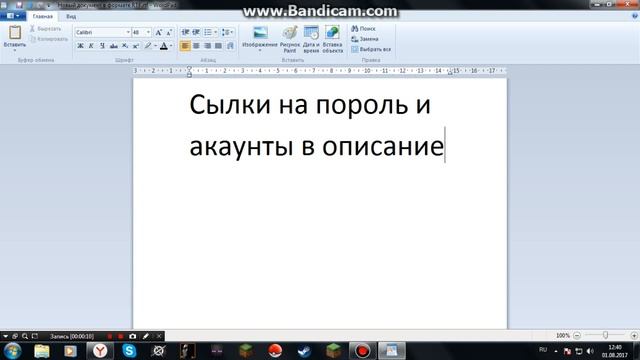Viewport: 640px width, 360px height.
Task: Open Bandicam bar dropdown arrow
Action: [x=5, y=336]
